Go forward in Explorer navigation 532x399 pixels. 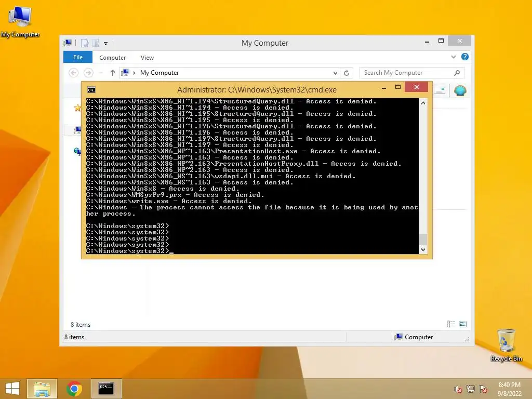(x=88, y=73)
